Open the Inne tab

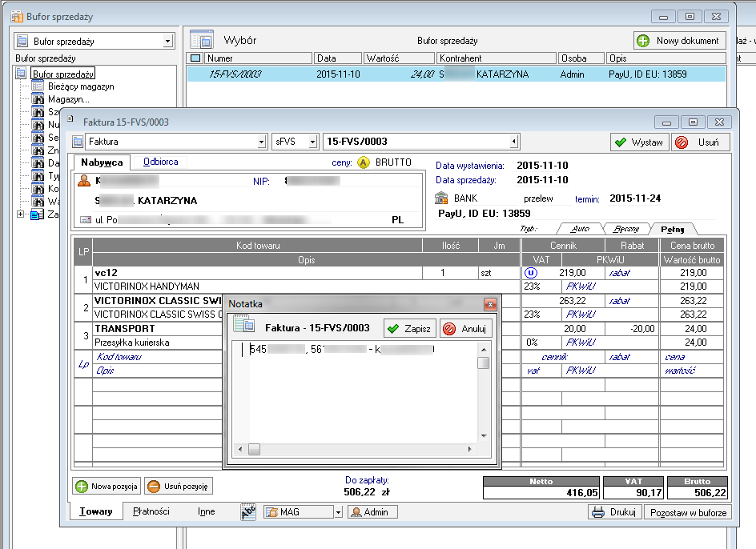[207, 511]
